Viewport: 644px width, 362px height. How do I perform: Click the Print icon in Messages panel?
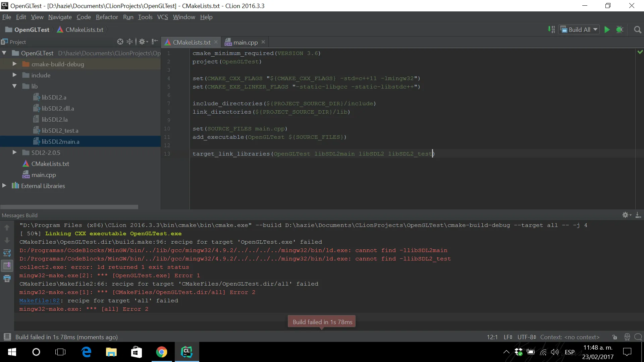(7, 279)
